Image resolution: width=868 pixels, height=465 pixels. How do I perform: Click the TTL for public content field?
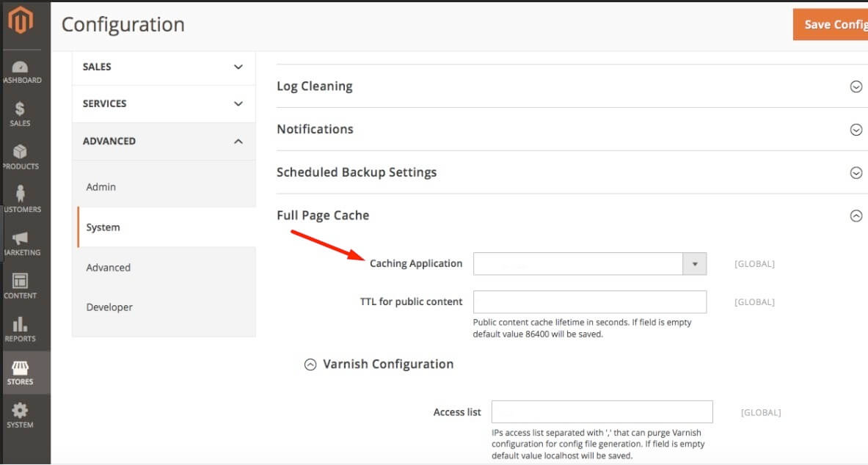pos(590,302)
